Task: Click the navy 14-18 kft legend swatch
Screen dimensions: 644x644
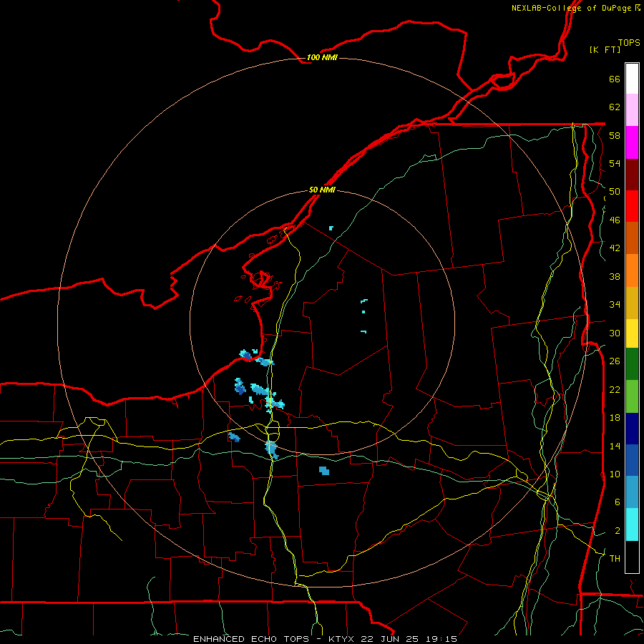Action: [632, 429]
